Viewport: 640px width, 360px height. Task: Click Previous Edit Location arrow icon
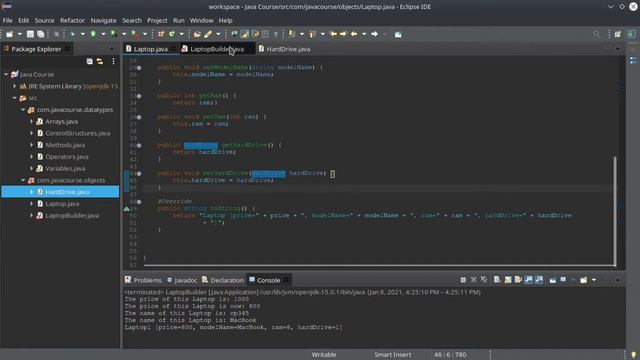[x=333, y=34]
